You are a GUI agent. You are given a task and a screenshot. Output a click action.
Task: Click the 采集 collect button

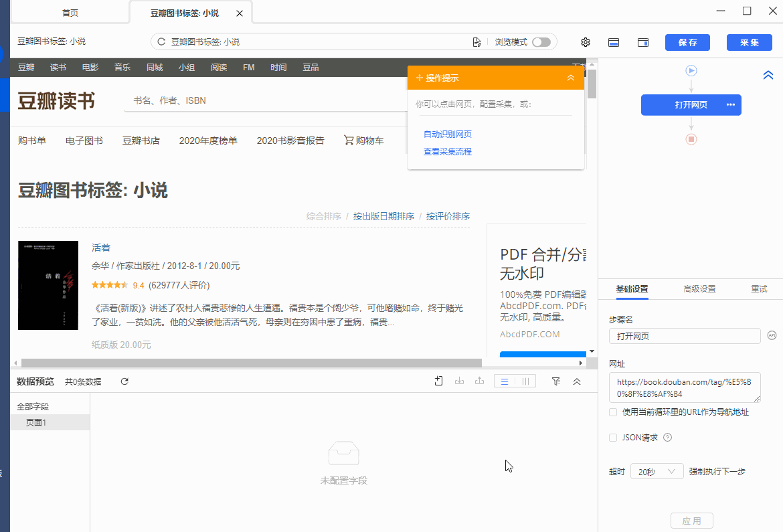tap(750, 42)
